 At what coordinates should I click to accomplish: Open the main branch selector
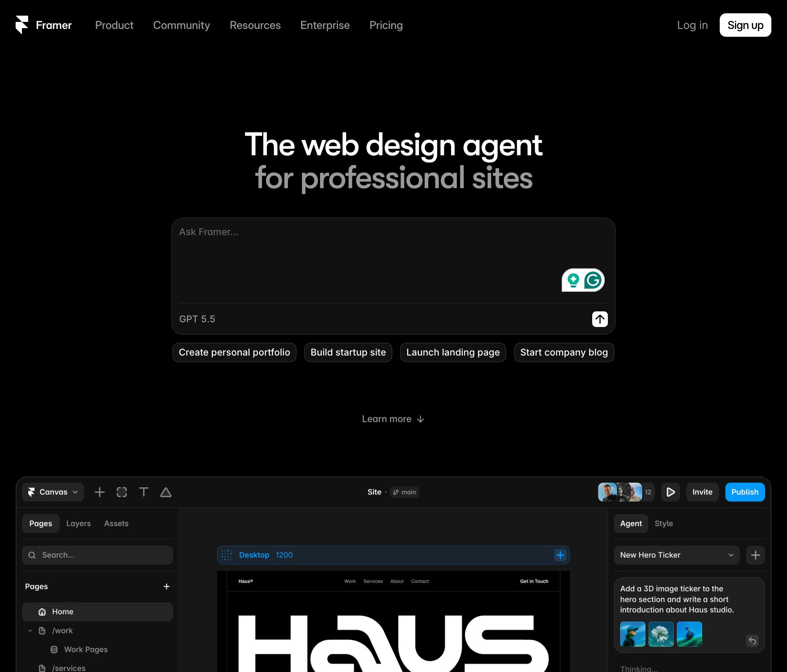click(x=405, y=492)
